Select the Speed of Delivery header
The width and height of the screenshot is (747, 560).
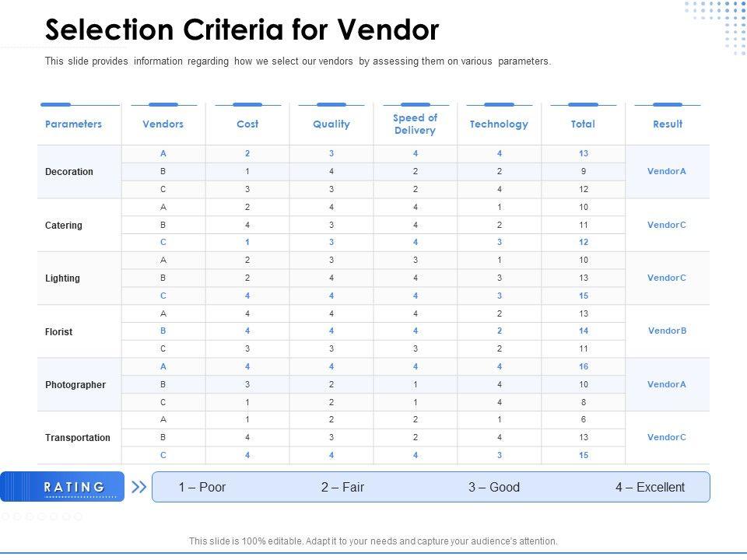(415, 124)
